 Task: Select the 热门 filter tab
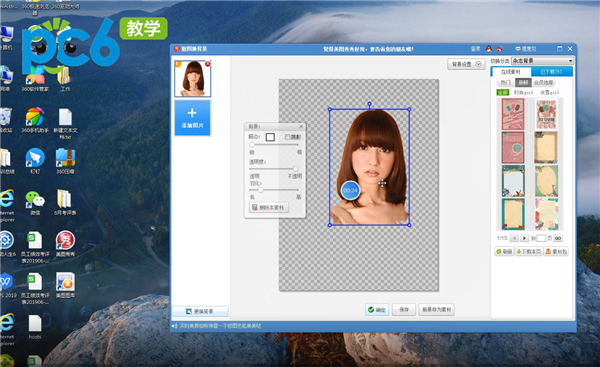pos(505,82)
